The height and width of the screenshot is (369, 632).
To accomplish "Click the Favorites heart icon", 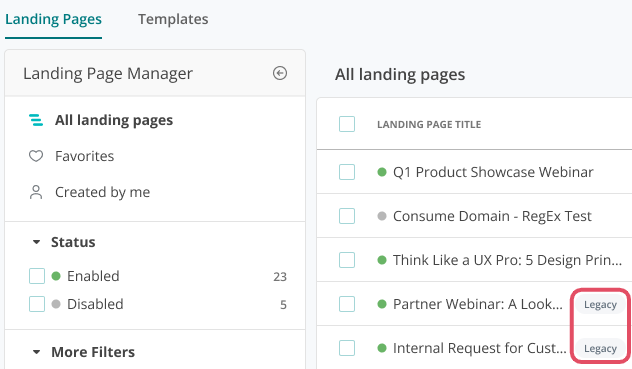I will pyautogui.click(x=36, y=156).
